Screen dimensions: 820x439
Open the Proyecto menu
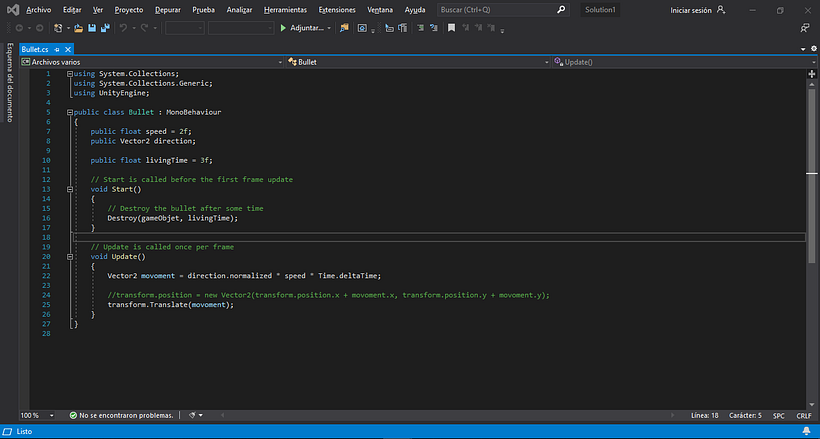(x=129, y=9)
